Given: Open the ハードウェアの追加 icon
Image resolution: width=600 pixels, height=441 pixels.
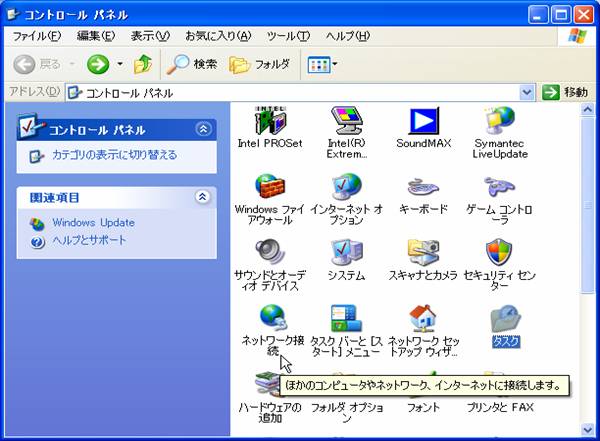Looking at the screenshot, I should pos(268,385).
